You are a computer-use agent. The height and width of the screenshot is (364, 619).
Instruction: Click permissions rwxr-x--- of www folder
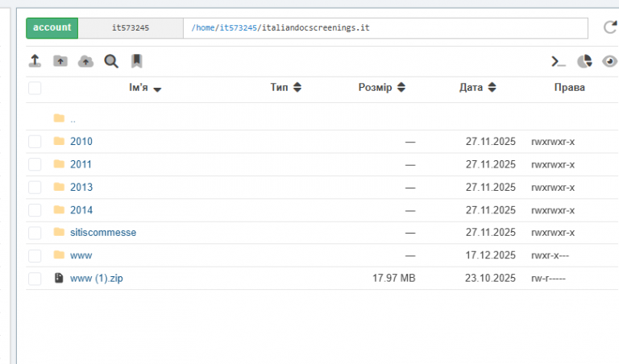550,255
